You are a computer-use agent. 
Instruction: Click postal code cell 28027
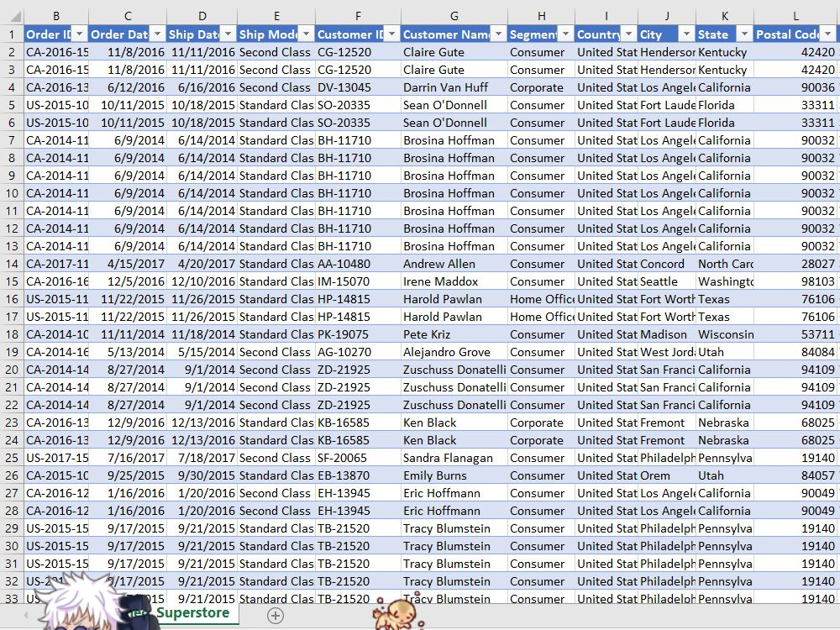[x=796, y=264]
